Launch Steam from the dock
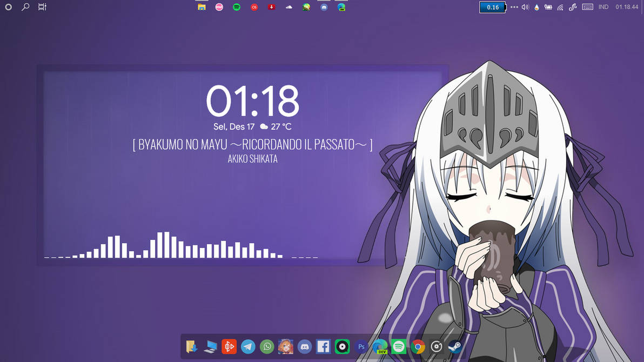 pos(455,347)
